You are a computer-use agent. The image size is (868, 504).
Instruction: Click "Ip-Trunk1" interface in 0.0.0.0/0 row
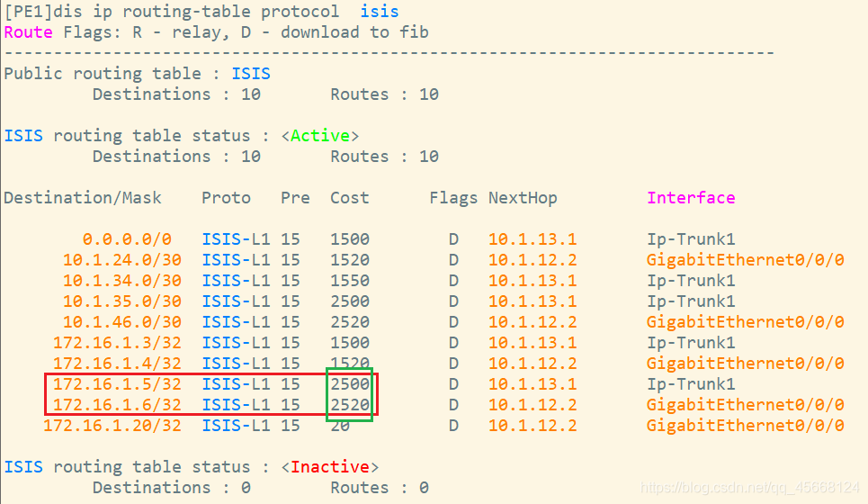coord(691,239)
